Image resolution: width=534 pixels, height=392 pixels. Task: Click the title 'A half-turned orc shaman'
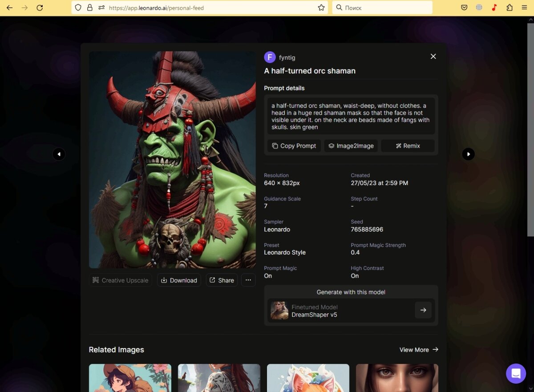pyautogui.click(x=310, y=71)
